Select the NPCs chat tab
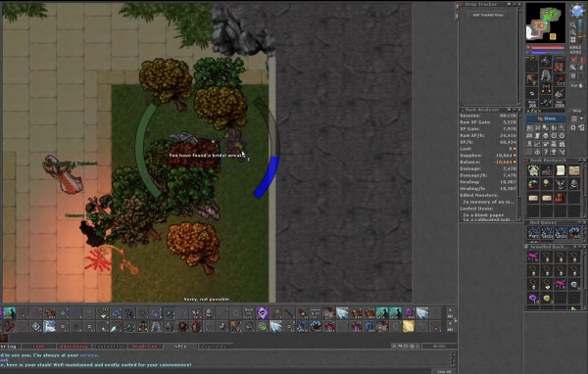The width and height of the screenshot is (588, 374). 180,347
